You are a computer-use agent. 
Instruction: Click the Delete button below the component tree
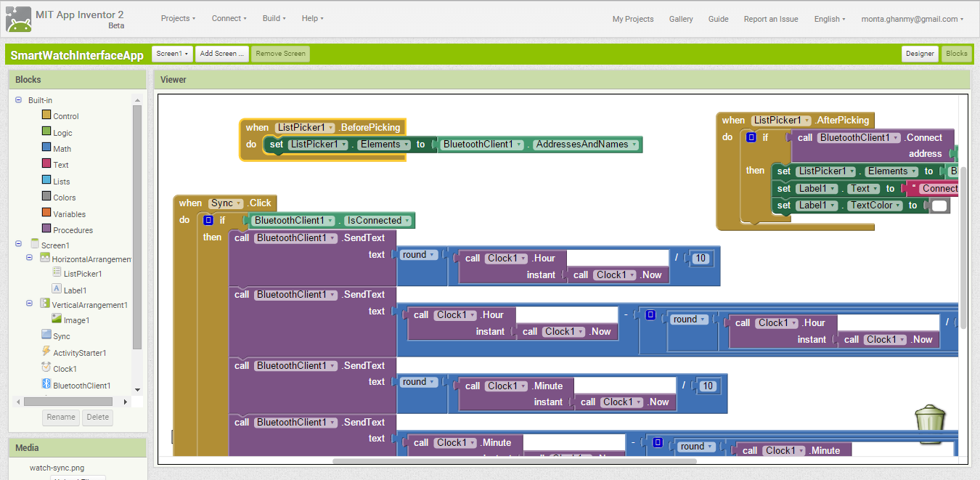click(98, 418)
